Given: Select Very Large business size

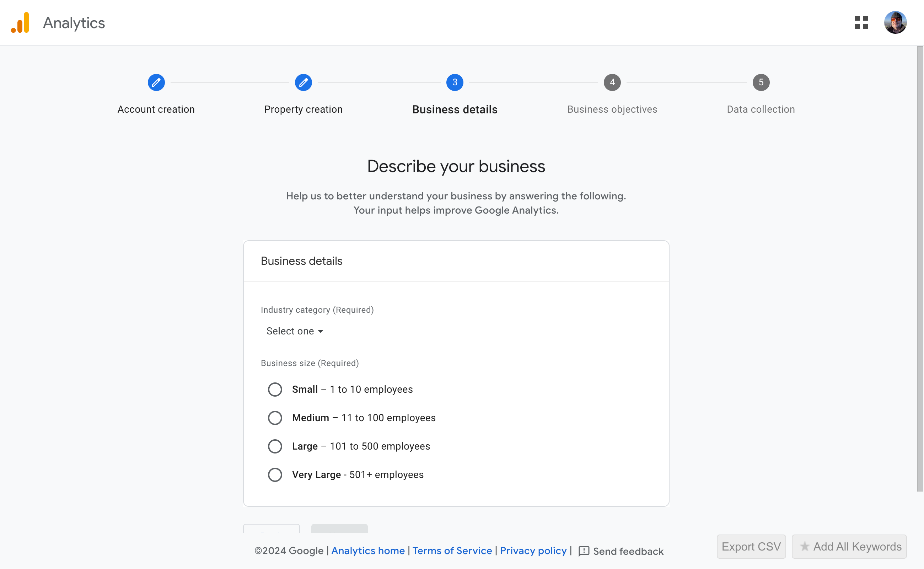Looking at the screenshot, I should [x=275, y=474].
